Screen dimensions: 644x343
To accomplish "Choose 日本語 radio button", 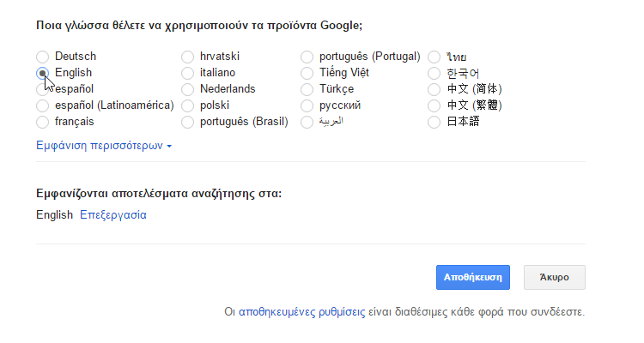I will 434,123.
